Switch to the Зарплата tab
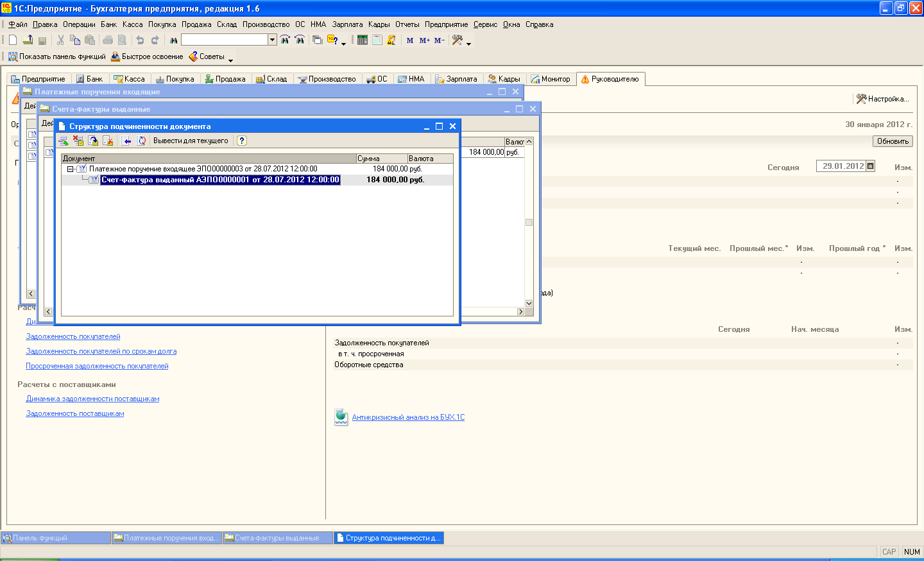This screenshot has width=924, height=561. tap(456, 79)
